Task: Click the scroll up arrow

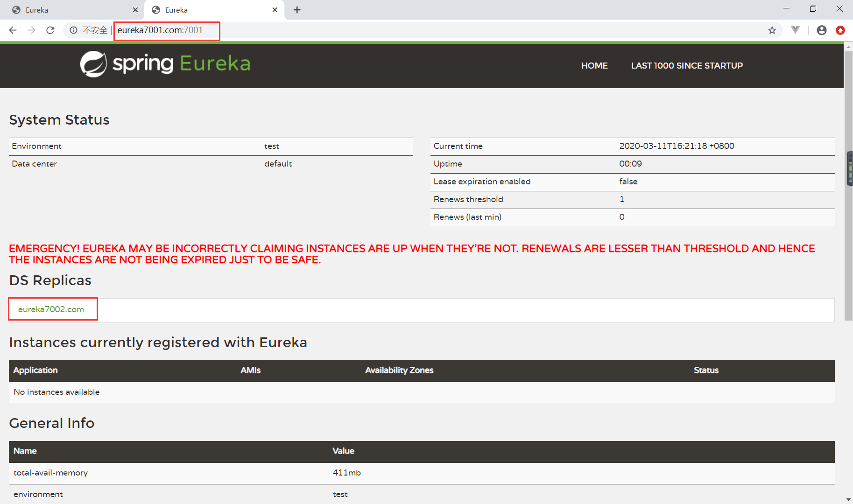Action: click(x=848, y=47)
